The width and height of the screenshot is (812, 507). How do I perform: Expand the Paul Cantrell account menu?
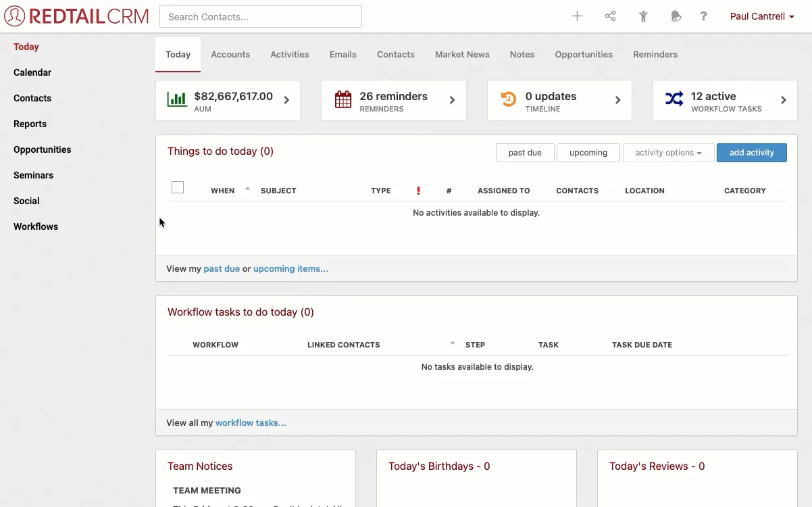761,16
